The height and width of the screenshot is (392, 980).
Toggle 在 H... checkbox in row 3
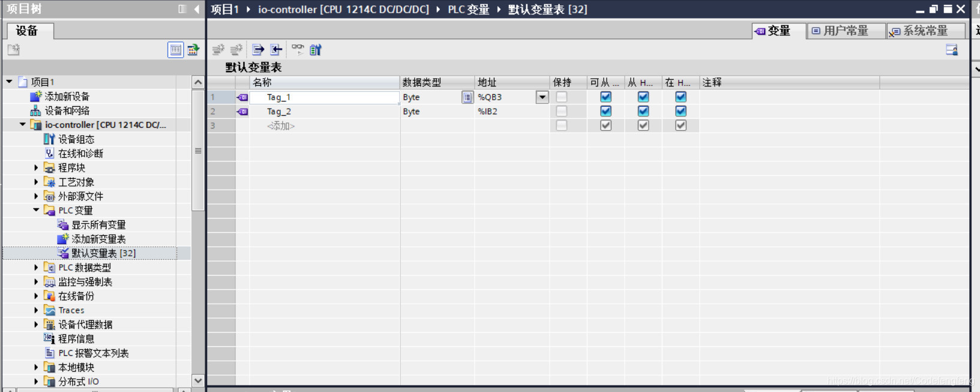681,125
